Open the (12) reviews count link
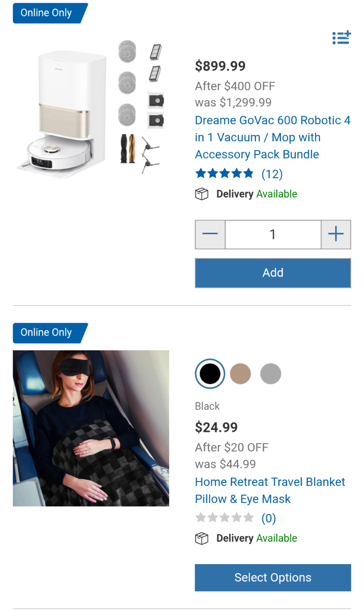This screenshot has height=612, width=364. (x=272, y=174)
